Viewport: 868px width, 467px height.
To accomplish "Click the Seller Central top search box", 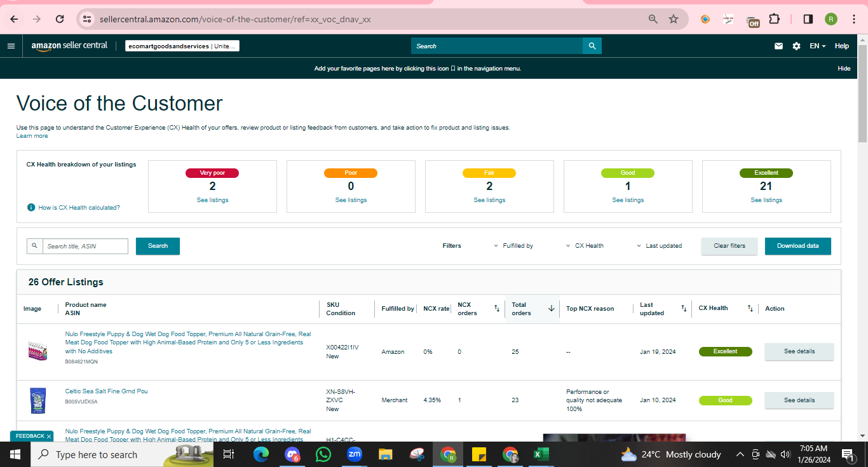I will click(497, 46).
